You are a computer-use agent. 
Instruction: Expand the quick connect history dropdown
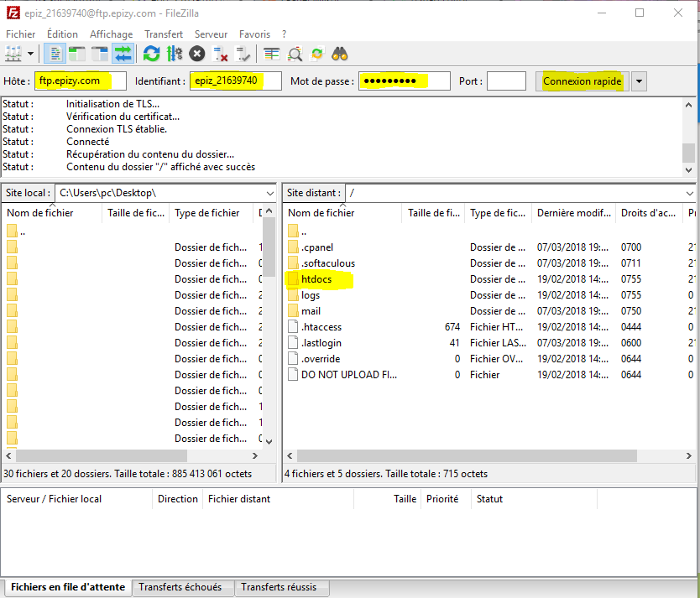coord(639,81)
